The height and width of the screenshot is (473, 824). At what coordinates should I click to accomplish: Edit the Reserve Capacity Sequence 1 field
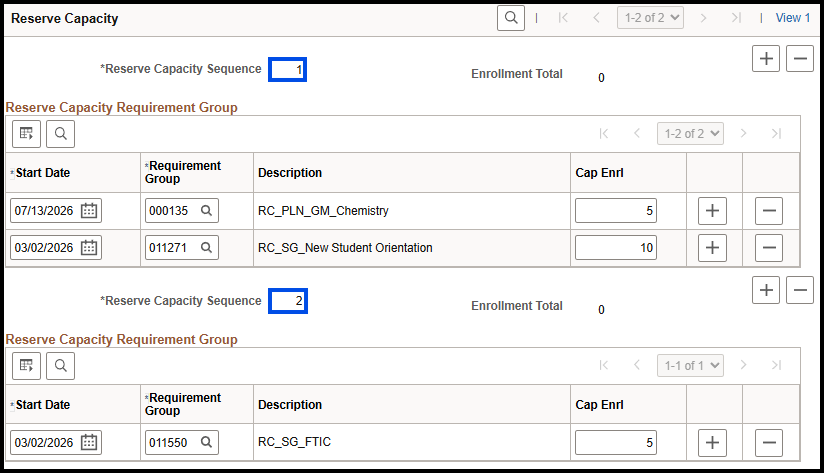coord(287,69)
